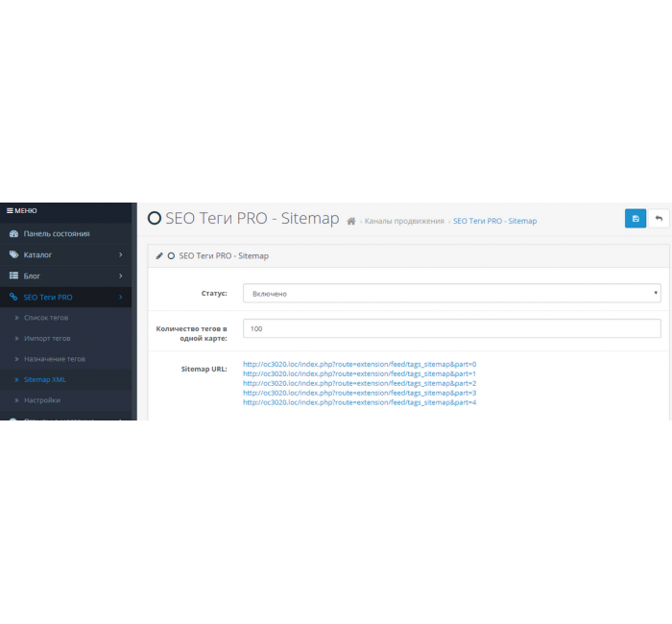Open the Статус dropdown
Screen dimensions: 672x624
click(452, 294)
